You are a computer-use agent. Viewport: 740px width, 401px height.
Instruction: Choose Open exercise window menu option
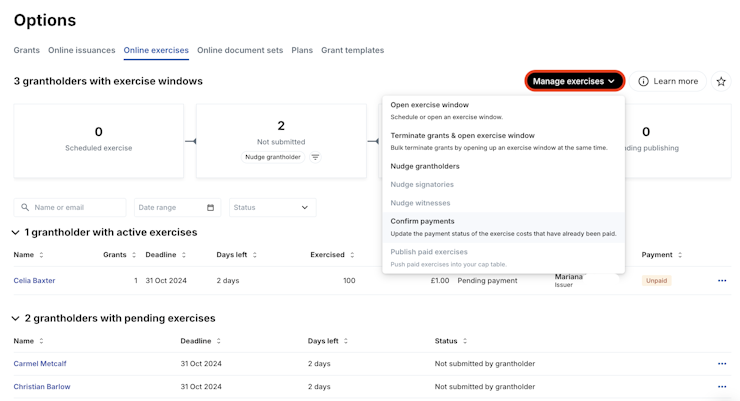(429, 105)
